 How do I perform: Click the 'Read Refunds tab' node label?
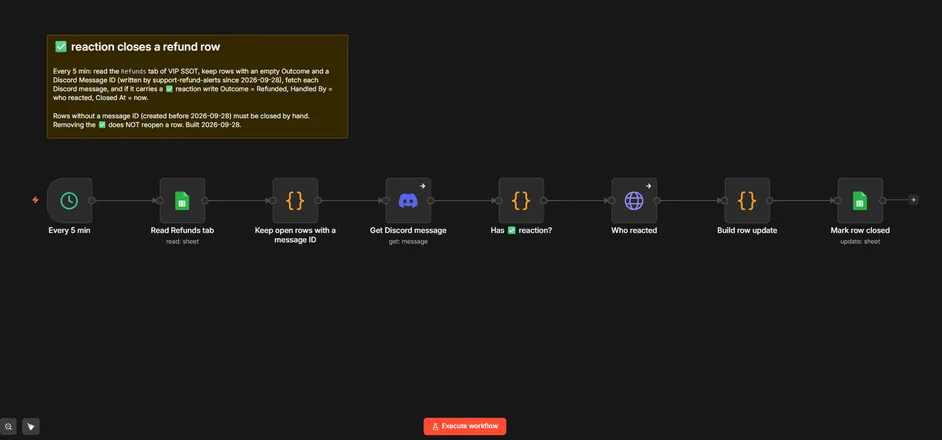coord(182,230)
